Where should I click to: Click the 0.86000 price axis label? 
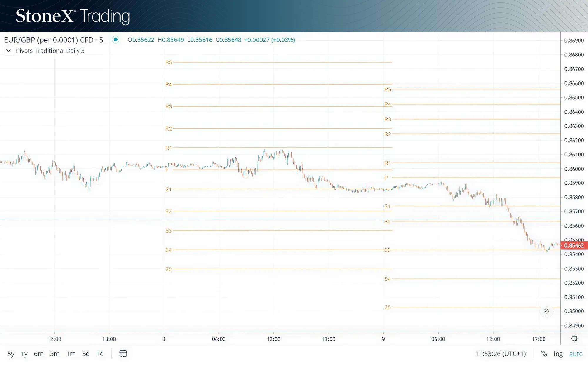[574, 169]
